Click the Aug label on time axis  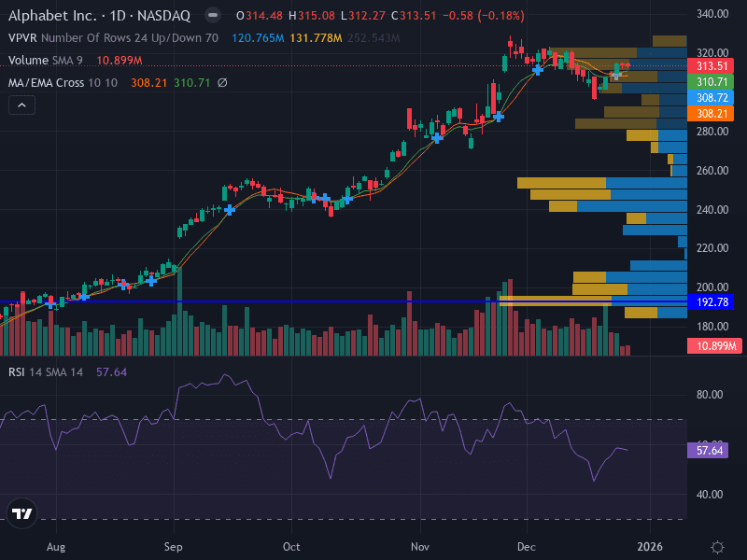pyautogui.click(x=56, y=547)
